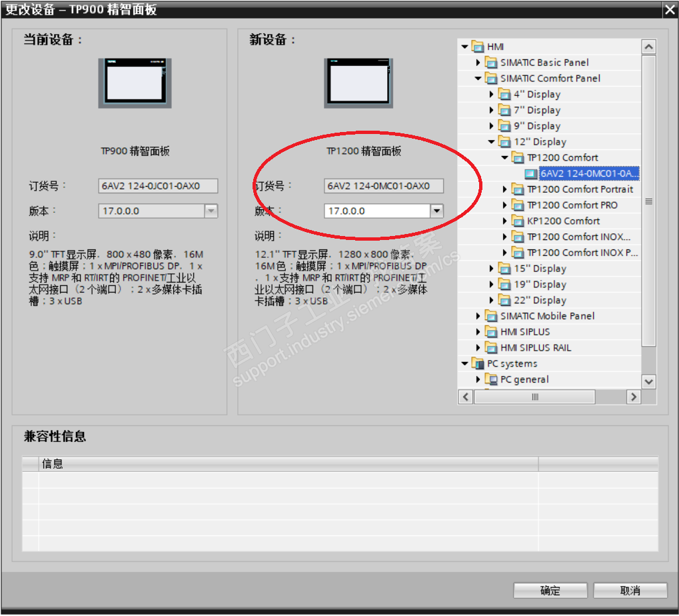Select the PC general entry
This screenshot has width=679, height=616.
point(524,379)
